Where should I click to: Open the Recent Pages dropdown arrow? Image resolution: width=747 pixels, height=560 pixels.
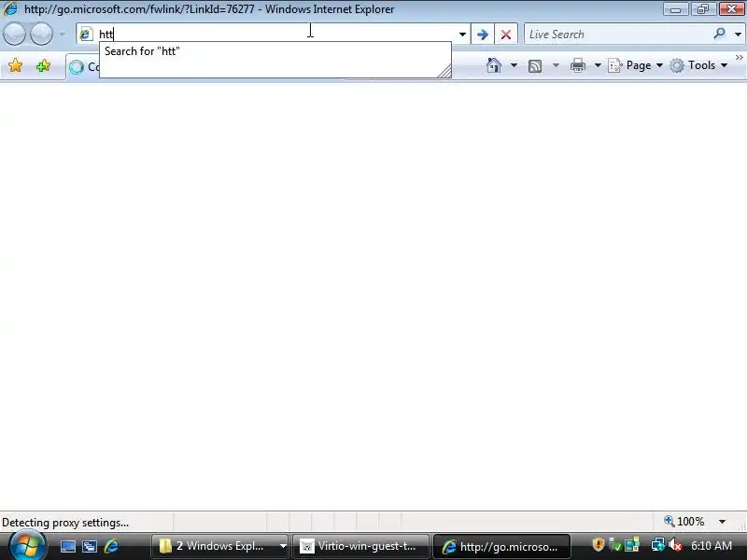63,35
